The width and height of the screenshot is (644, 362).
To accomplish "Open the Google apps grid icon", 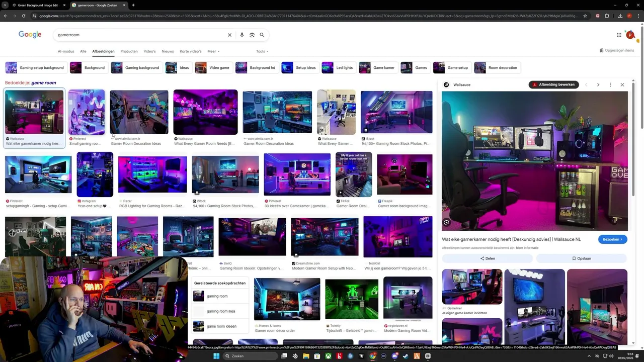I will click(619, 35).
